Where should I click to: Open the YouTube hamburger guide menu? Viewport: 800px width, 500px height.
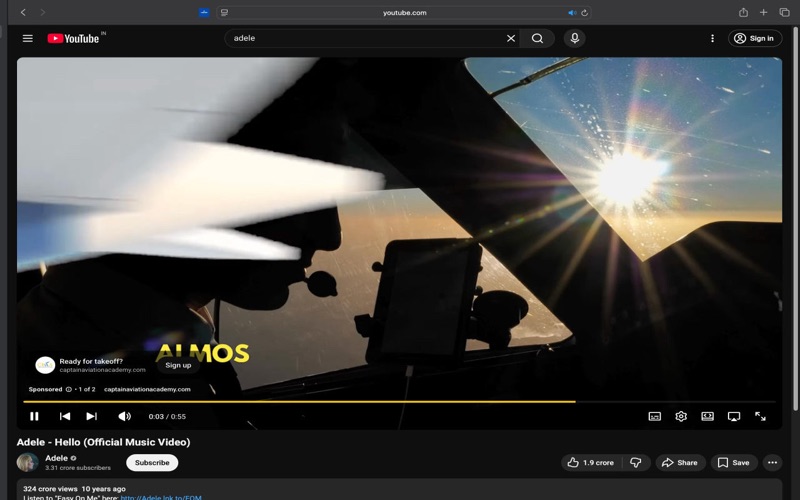(x=28, y=38)
